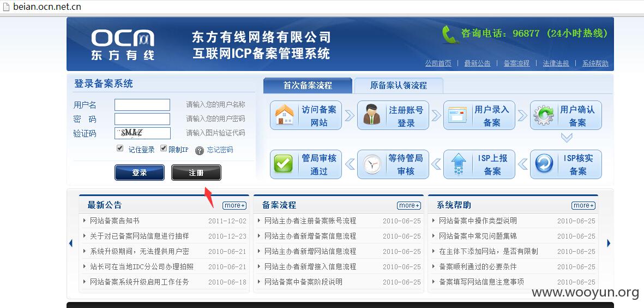Open 网站备案中操作类型说明 help item
Image resolution: width=644 pixels, height=308 pixels.
coord(478,221)
